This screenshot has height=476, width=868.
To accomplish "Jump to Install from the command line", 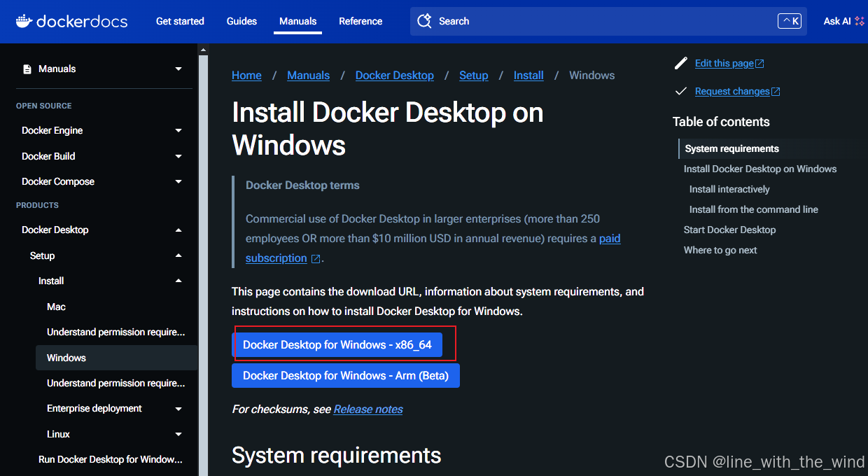I will (754, 209).
